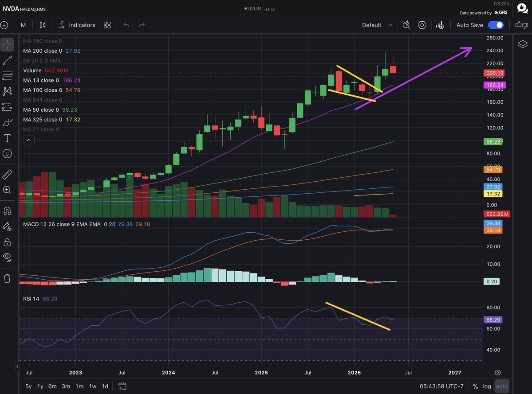
Task: Click the trash remove drawings icon
Action: point(7,278)
